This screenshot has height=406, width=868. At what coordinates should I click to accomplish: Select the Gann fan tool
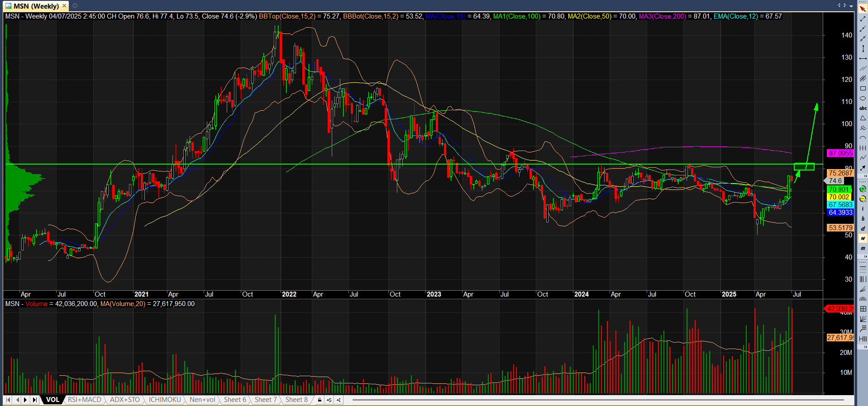tap(863, 319)
